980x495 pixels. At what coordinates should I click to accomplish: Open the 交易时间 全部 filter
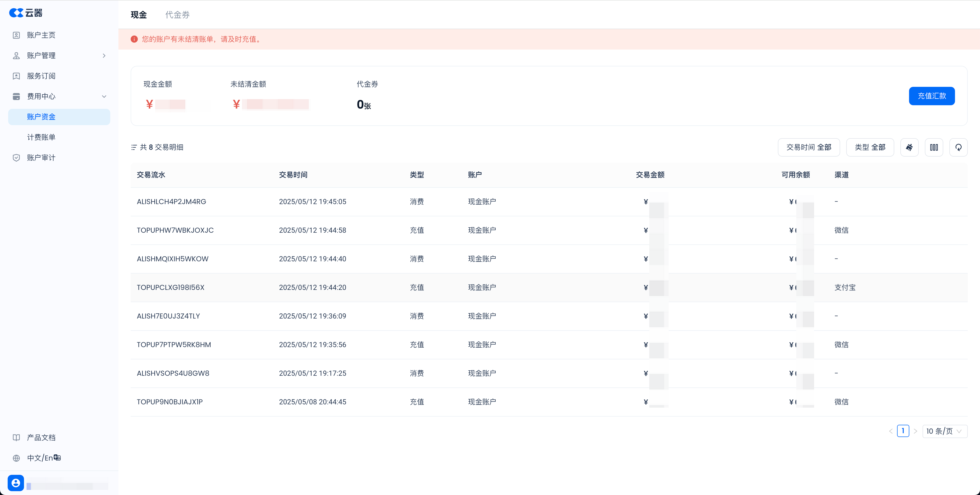808,147
